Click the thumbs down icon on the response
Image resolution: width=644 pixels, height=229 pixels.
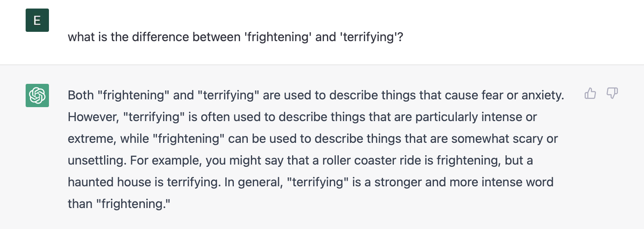coord(612,94)
